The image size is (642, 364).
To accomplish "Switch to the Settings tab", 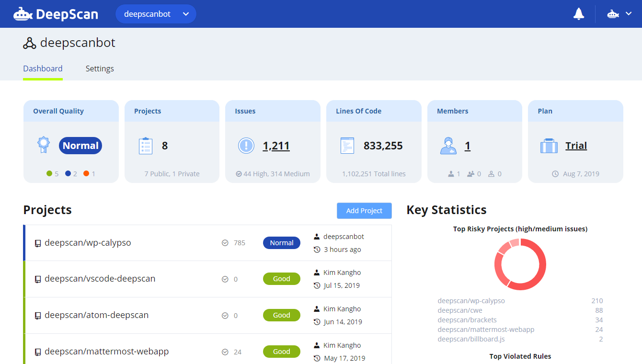I will click(x=100, y=68).
